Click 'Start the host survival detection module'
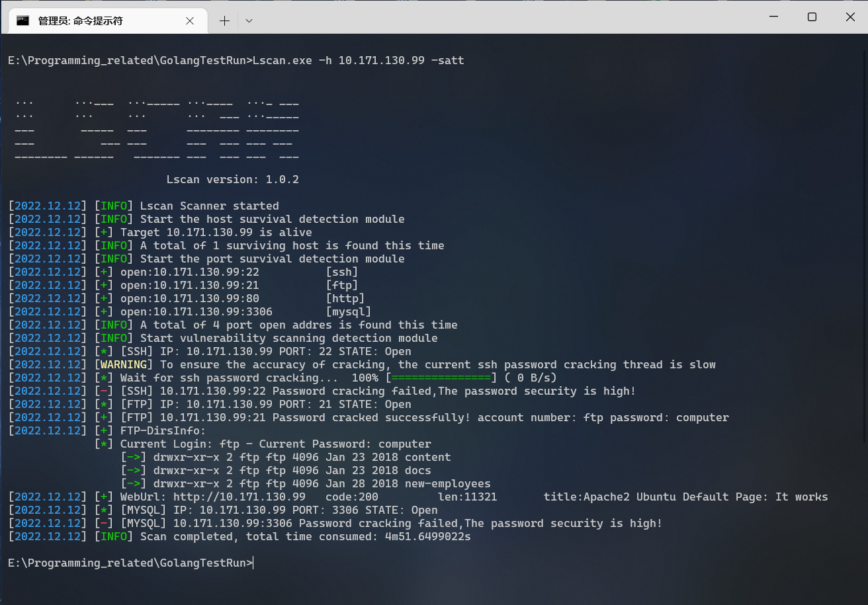This screenshot has width=868, height=605. coord(273,219)
